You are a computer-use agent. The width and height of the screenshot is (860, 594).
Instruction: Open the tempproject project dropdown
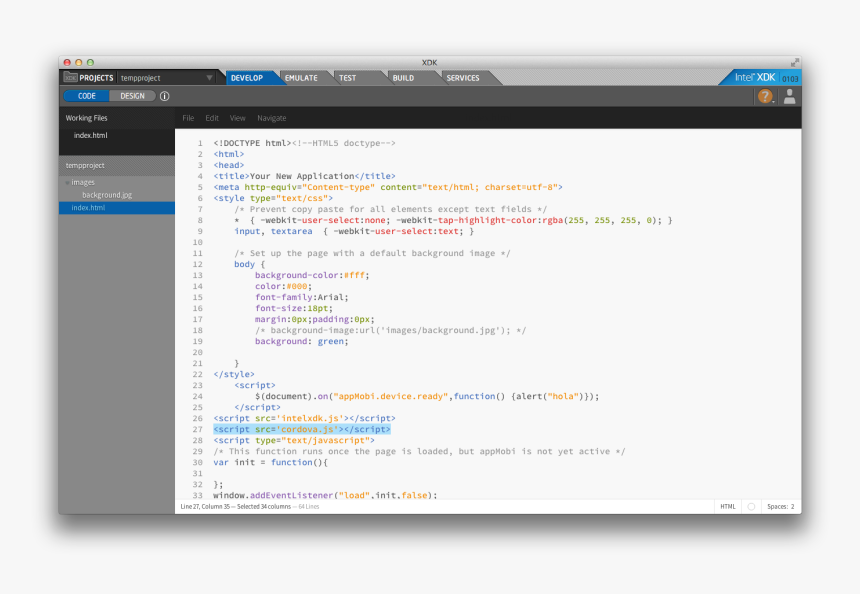coord(167,78)
